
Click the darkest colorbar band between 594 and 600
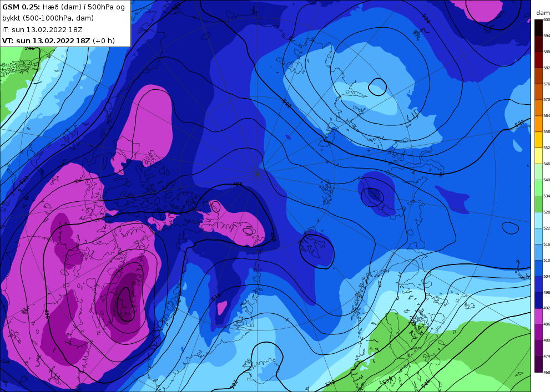[x=538, y=28]
